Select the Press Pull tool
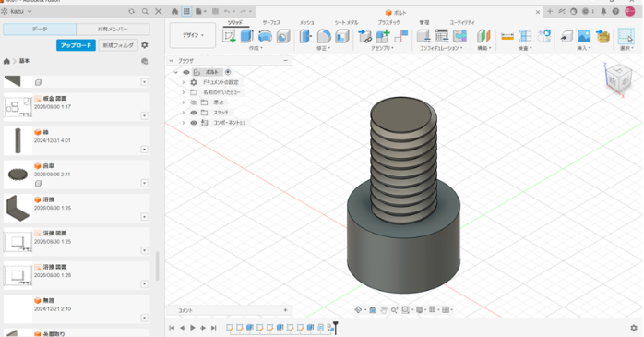Image resolution: width=644 pixels, height=337 pixels. (x=305, y=36)
